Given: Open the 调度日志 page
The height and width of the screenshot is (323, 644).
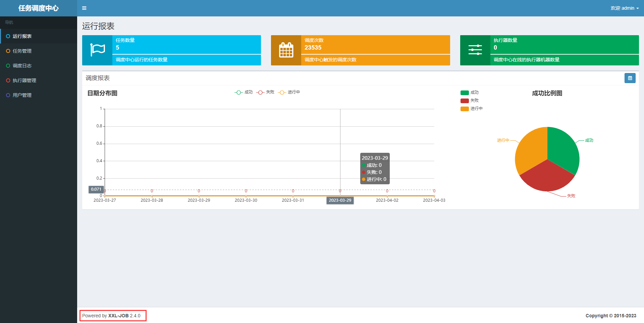Looking at the screenshot, I should pyautogui.click(x=39, y=66).
